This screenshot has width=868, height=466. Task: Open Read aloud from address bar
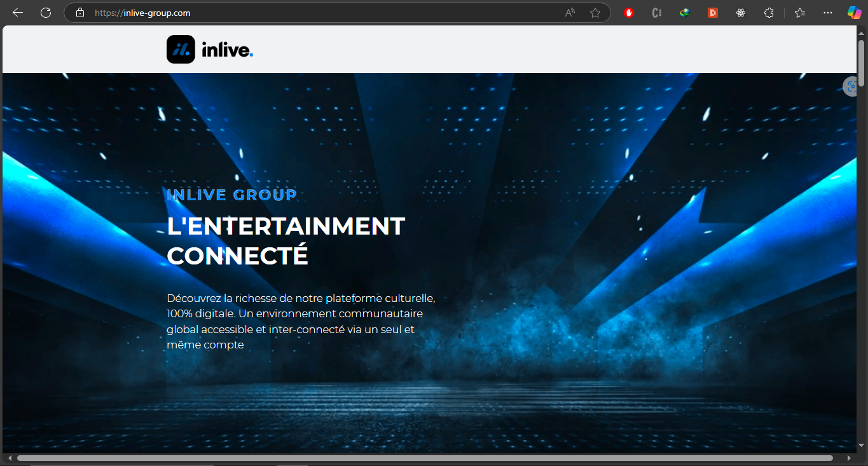[570, 13]
